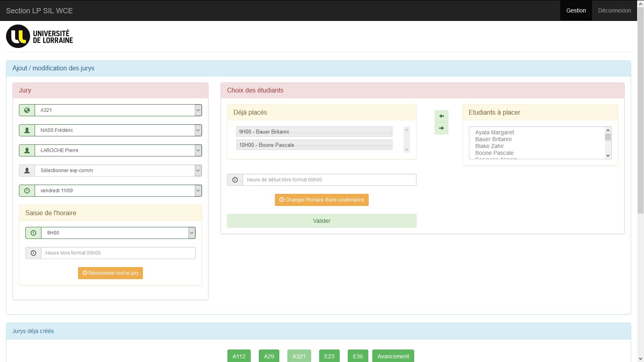The width and height of the screenshot is (644, 362).
Task: Select 10H00 - Boone Pascale entry
Action: (314, 145)
